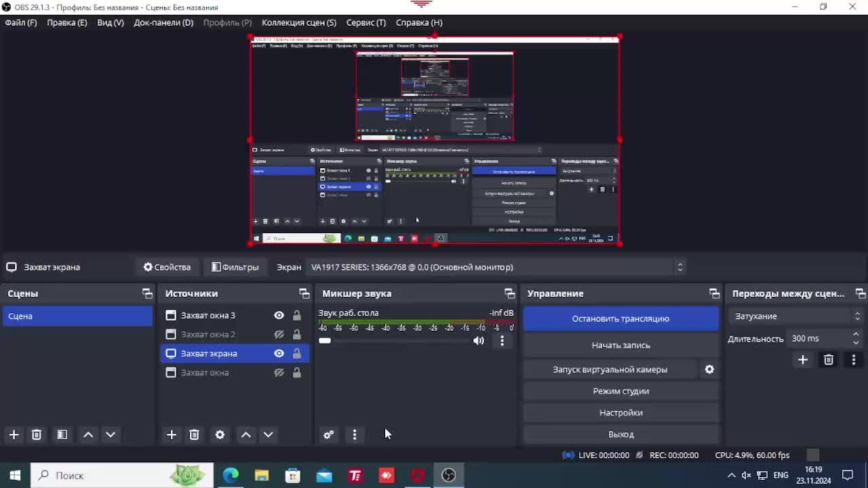This screenshot has height=488, width=868.
Task: Pop out the Переходы между сценами dock
Action: (x=861, y=293)
